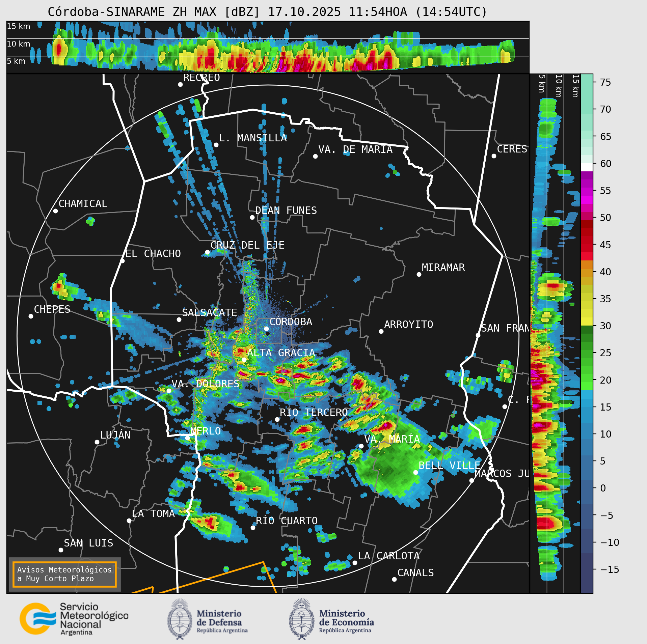
Task: Click the Ministerio de Defensa emblem
Action: click(x=180, y=619)
